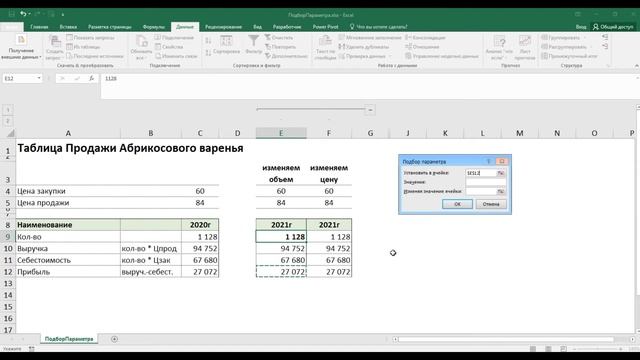Click Очистить filter command

click(x=279, y=38)
